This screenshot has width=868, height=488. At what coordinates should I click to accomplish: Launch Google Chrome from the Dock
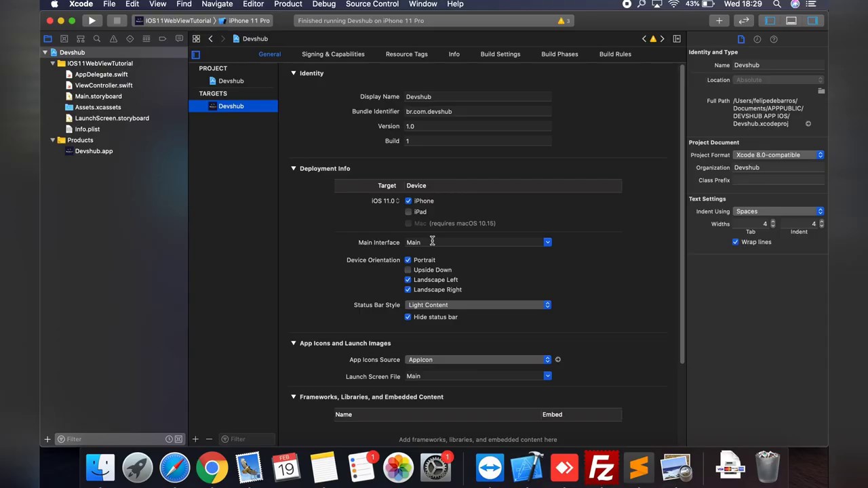click(x=212, y=468)
